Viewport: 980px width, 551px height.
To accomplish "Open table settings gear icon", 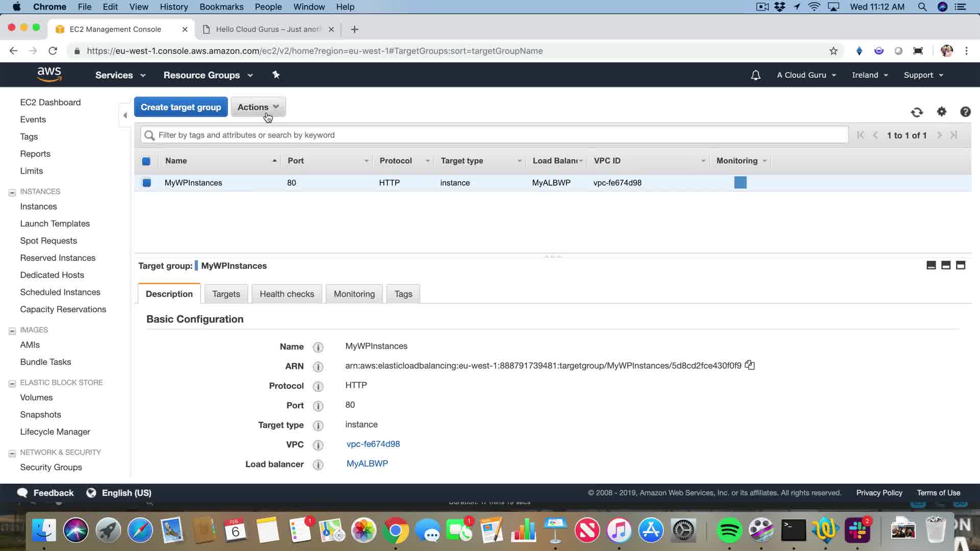I will (942, 112).
